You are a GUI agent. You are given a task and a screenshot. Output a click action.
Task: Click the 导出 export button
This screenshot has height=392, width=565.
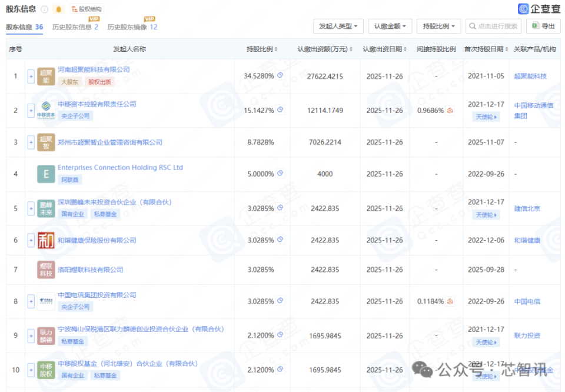543,26
